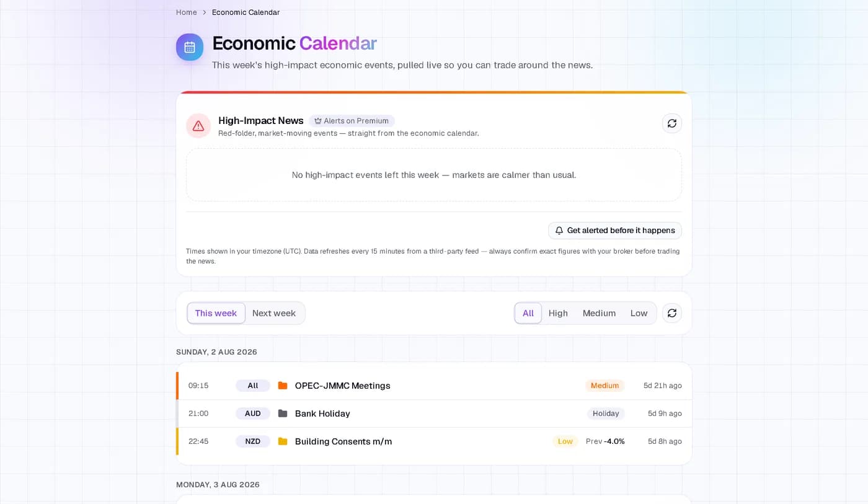The image size is (868, 504).
Task: Click Get alerted before it happens
Action: (x=615, y=231)
